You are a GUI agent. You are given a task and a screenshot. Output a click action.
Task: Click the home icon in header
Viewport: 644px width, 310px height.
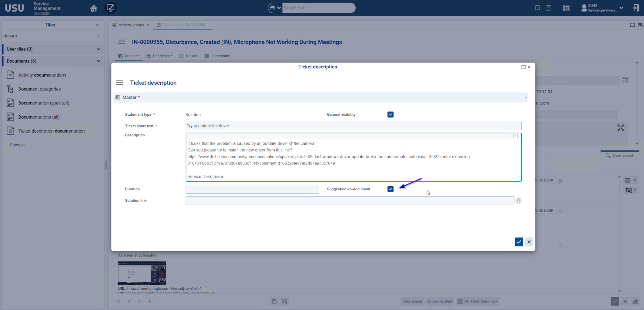tap(94, 8)
